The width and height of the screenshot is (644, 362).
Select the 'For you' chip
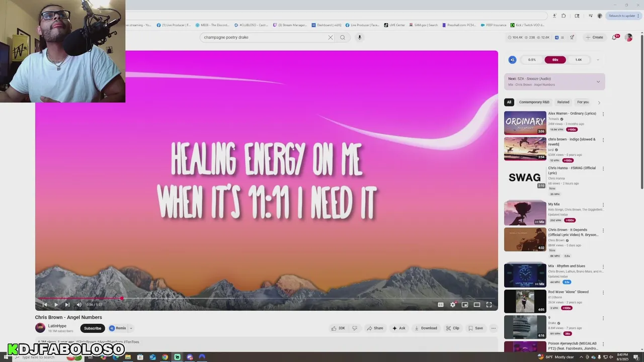pos(583,102)
